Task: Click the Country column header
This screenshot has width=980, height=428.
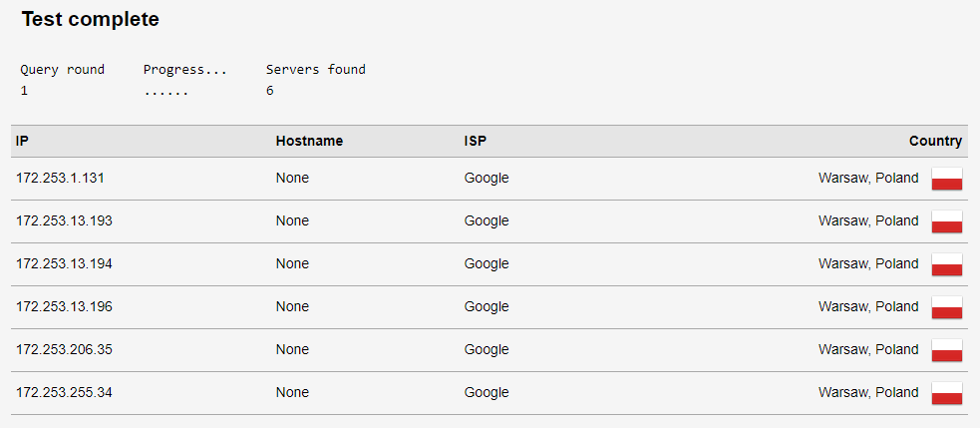Action: coord(935,141)
